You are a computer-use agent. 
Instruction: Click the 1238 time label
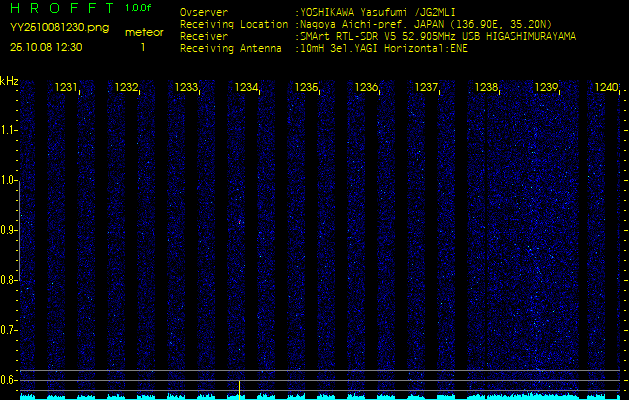point(486,87)
